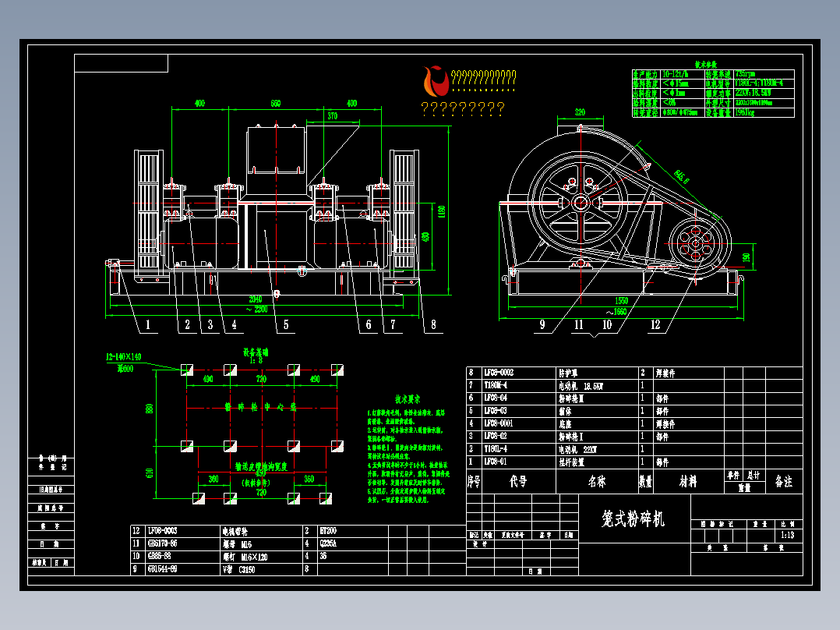Click the scale value 1:13 in title block
This screenshot has width=840, height=630.
787,535
